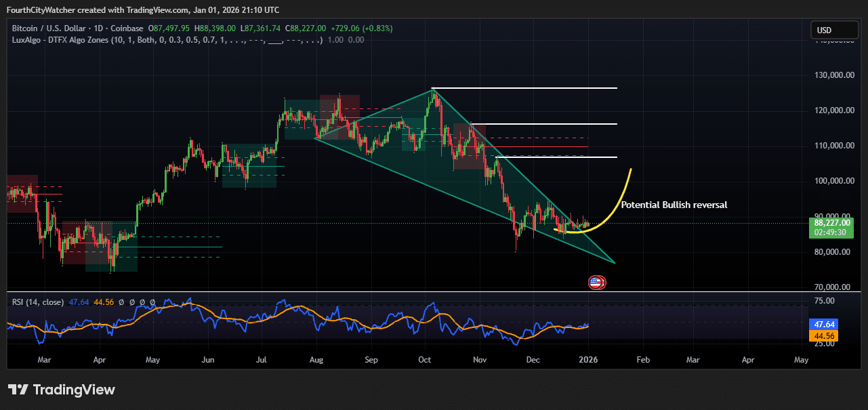Screen dimensions: 868x410
Task: Click the white pane separator above RSI
Action: [434, 292]
